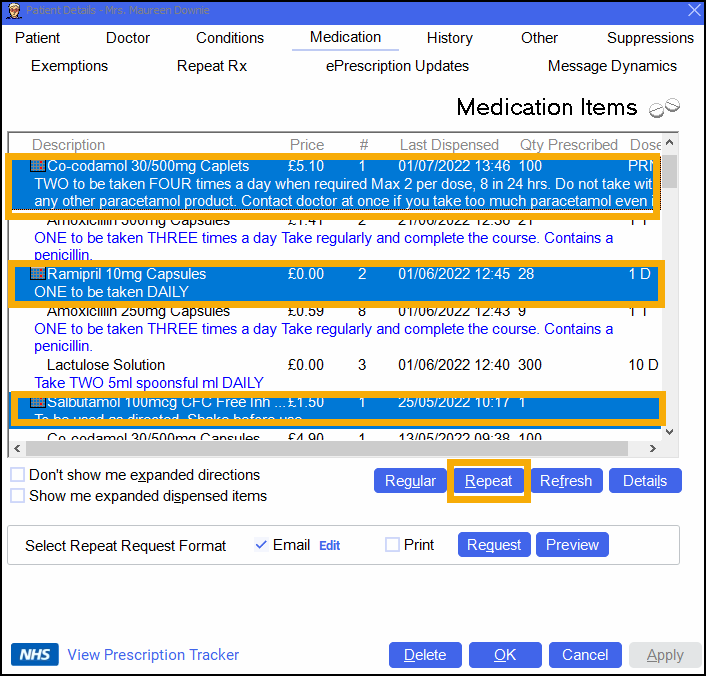Click the pills icon beside Medication Items
The image size is (706, 676).
tap(663, 107)
